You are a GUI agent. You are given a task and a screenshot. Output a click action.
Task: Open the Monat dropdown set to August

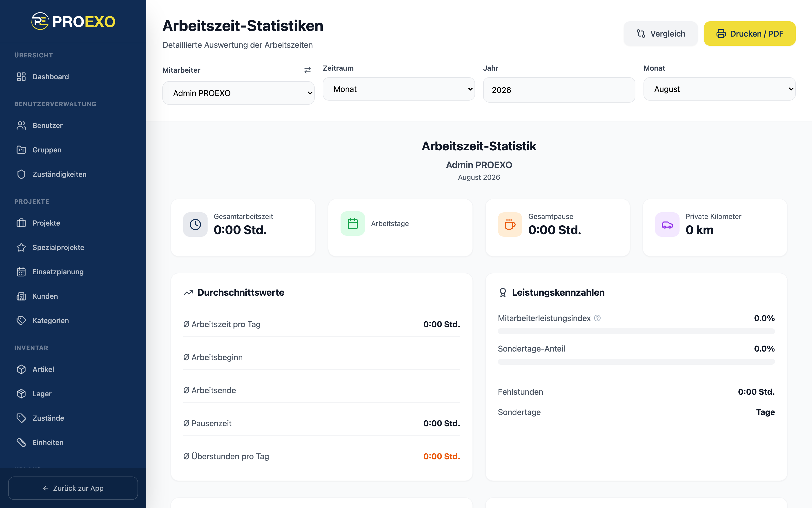click(720, 89)
